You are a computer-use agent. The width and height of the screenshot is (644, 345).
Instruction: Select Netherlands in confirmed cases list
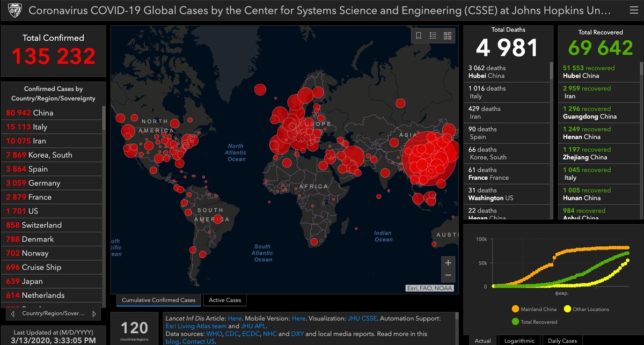pyautogui.click(x=52, y=295)
